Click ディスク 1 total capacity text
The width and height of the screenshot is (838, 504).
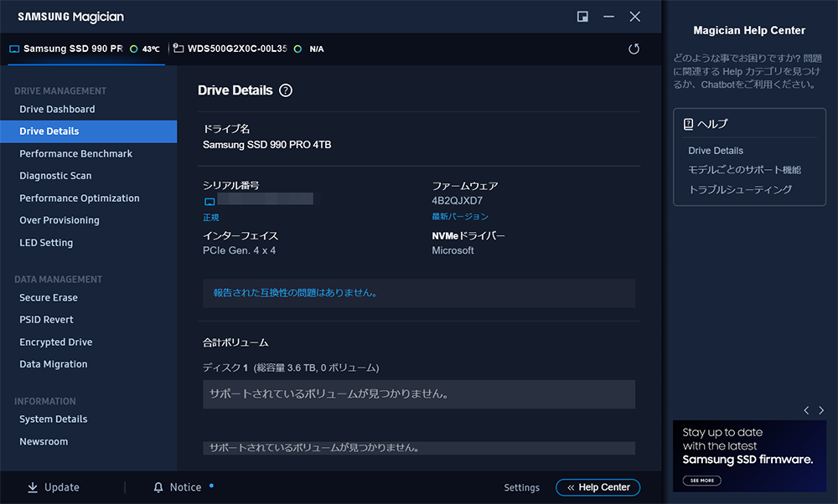point(291,368)
